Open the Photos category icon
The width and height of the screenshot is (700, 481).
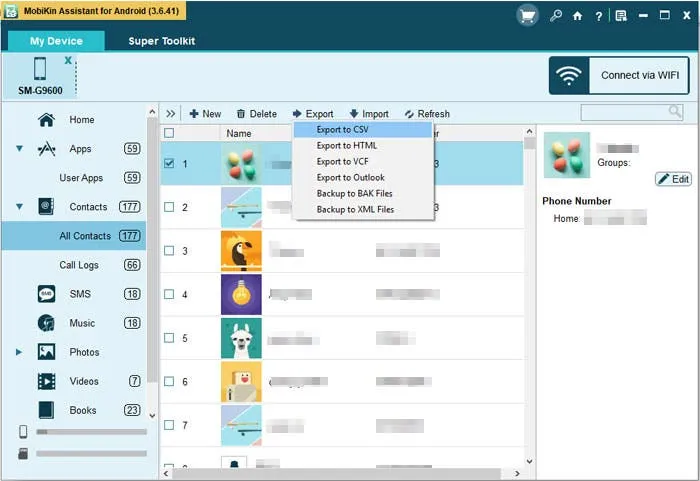pos(46,352)
